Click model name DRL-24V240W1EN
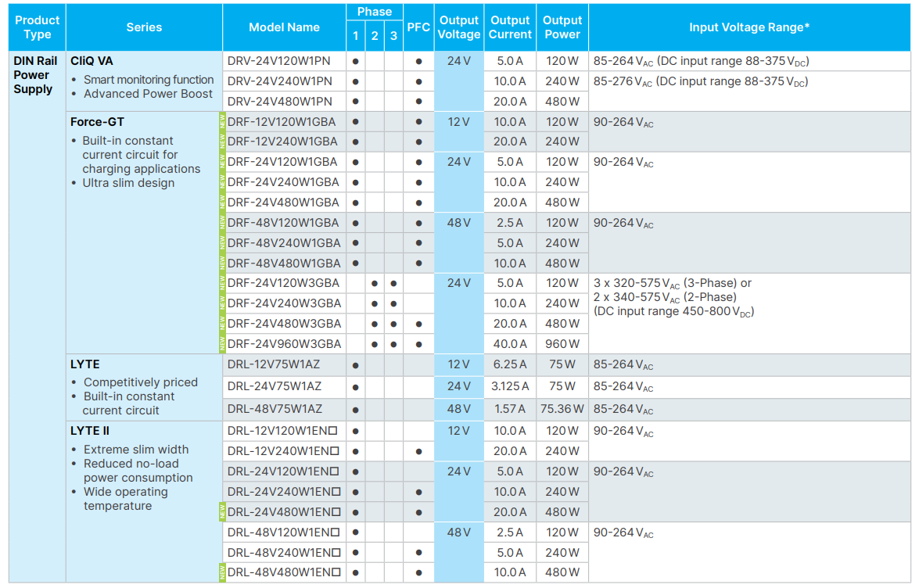The width and height of the screenshot is (919, 588). pyautogui.click(x=284, y=491)
